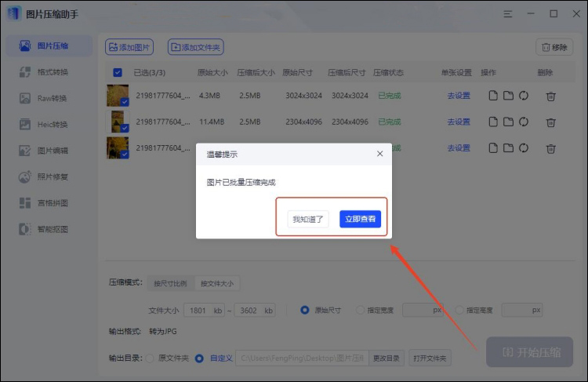Screen dimensions: 588x382
Task: Toggle checkbox on the 4.3MB image thumbnail
Action: click(125, 102)
